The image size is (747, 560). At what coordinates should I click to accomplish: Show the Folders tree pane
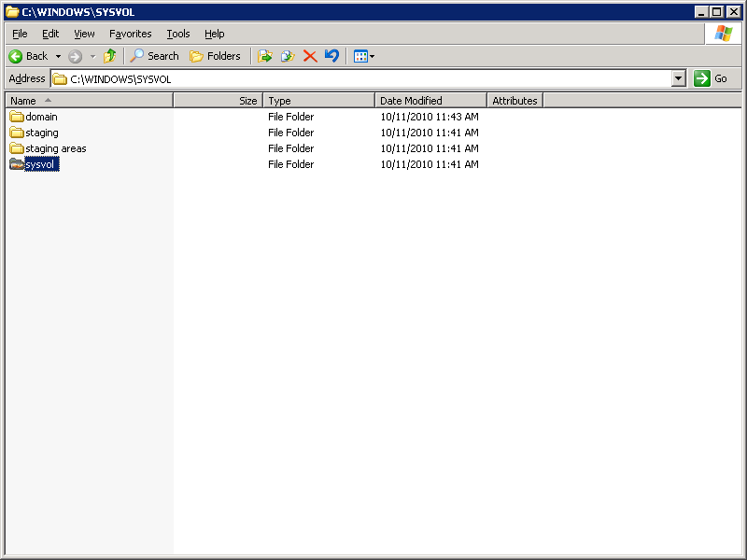pyautogui.click(x=215, y=56)
